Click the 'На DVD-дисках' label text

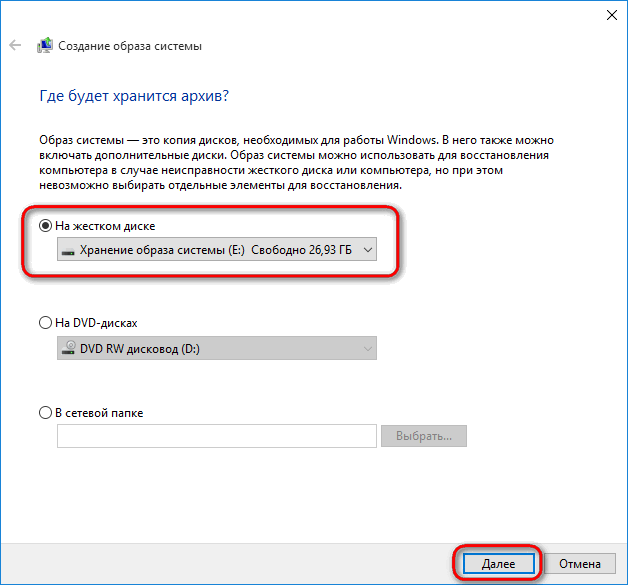click(96, 323)
